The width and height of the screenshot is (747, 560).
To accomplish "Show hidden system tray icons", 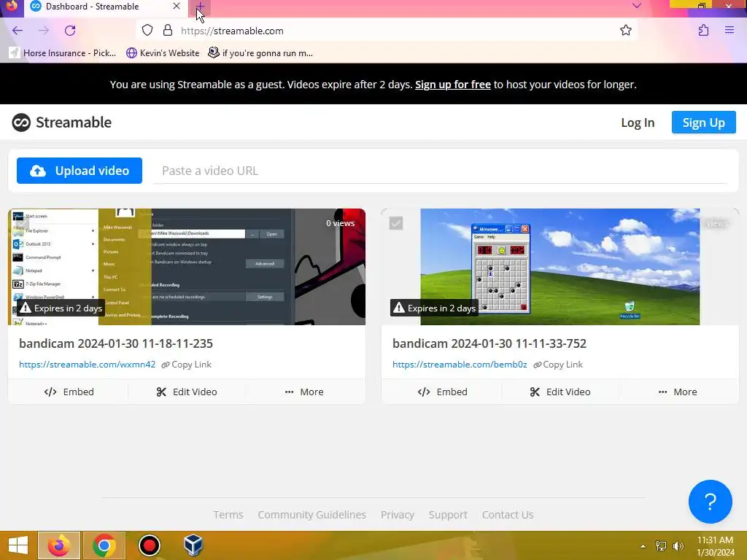I will [643, 546].
